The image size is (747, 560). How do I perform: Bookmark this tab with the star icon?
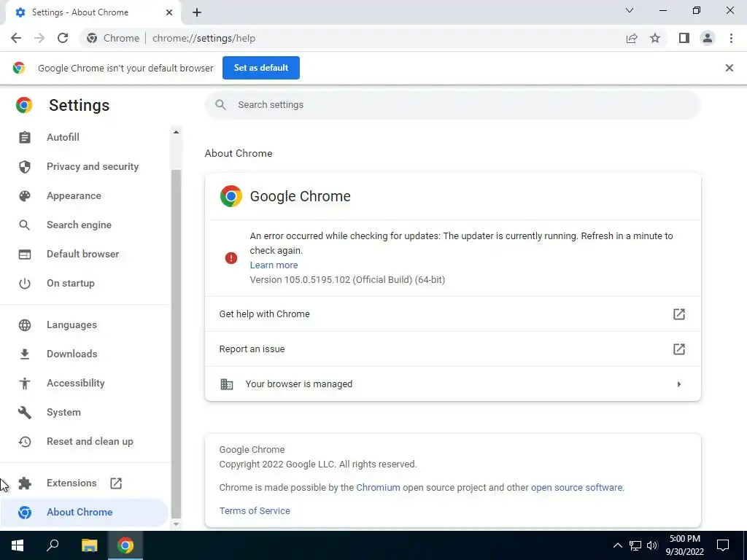click(655, 38)
